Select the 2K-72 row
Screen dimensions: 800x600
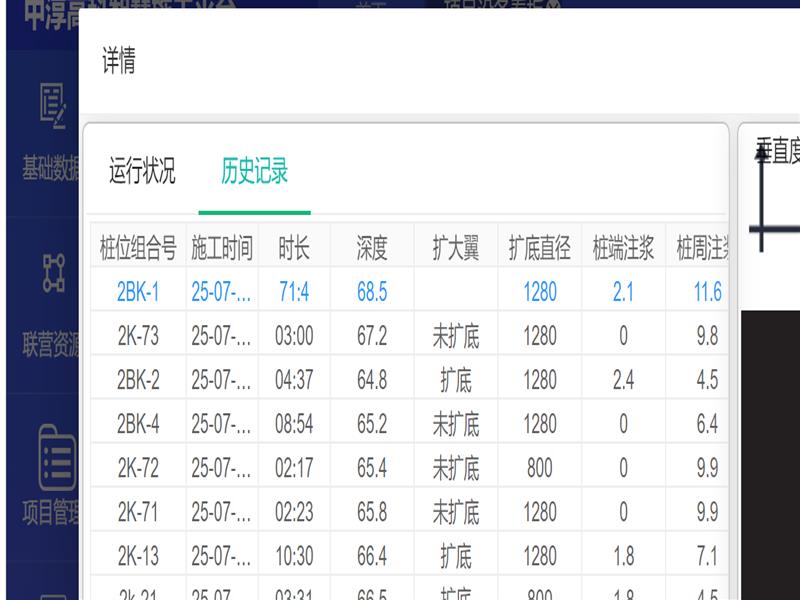pyautogui.click(x=138, y=468)
